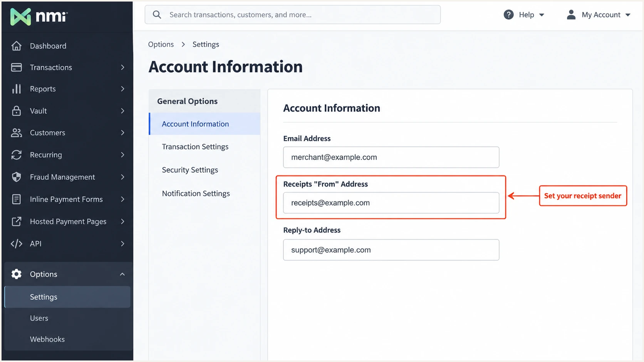The width and height of the screenshot is (644, 362).
Task: Click the Vault lock icon
Action: click(x=16, y=111)
